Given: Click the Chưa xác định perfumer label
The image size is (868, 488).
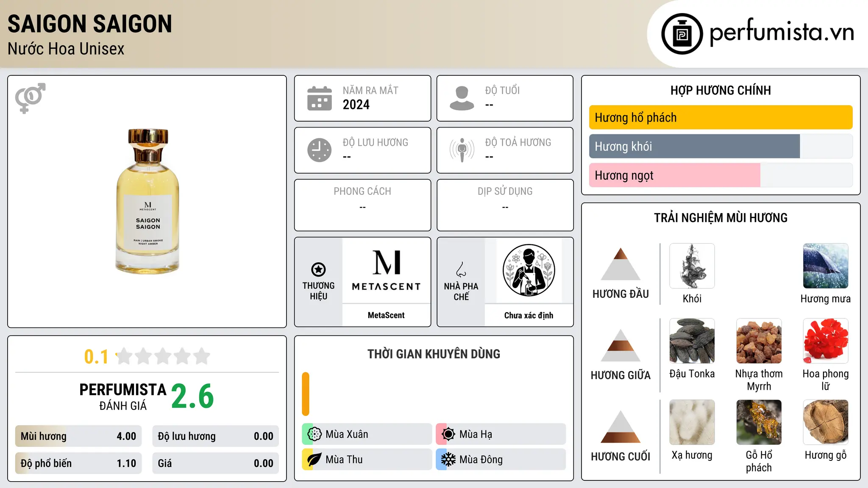Looking at the screenshot, I should pos(529,315).
